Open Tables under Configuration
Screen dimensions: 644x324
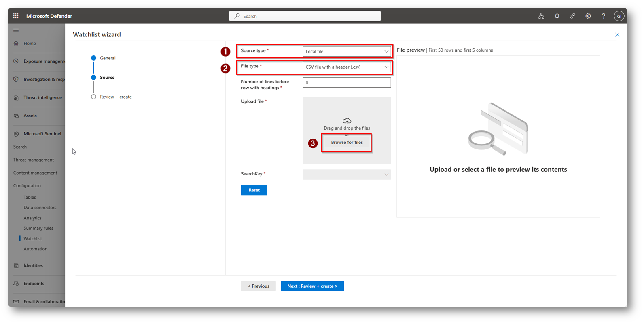point(30,198)
